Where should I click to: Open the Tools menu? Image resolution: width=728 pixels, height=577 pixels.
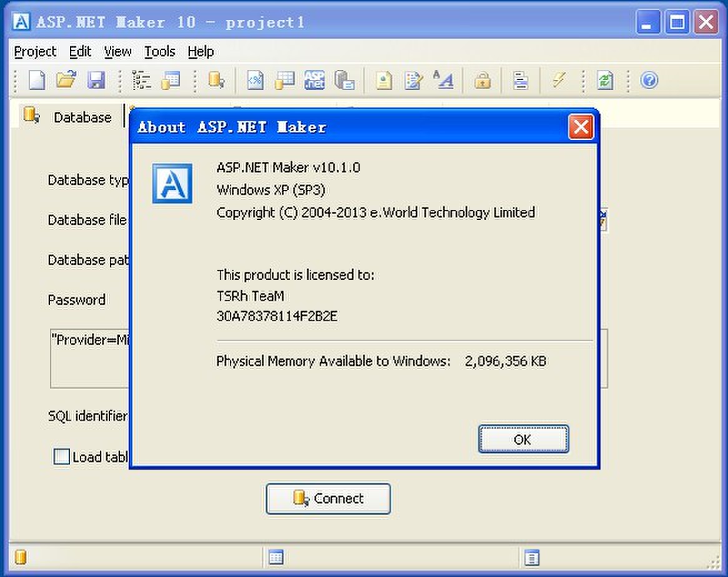(x=159, y=51)
